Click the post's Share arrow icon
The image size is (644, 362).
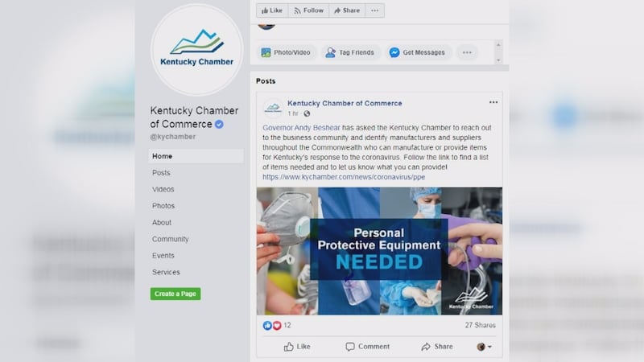(426, 347)
